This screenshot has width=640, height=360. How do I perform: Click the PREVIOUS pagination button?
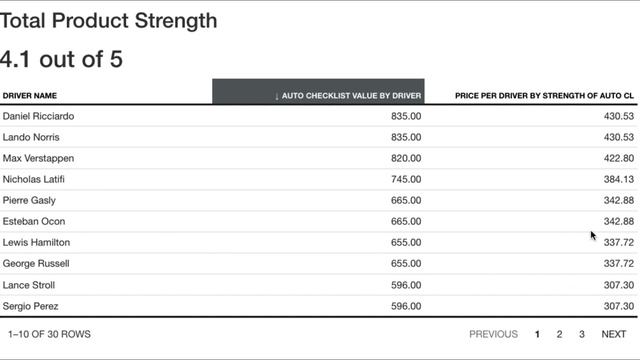493,334
